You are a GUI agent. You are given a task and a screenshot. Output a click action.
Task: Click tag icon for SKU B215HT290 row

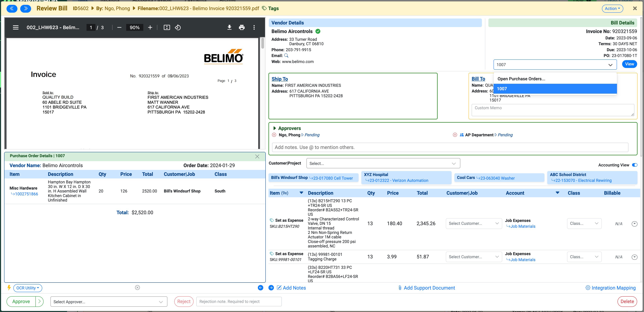pos(272,220)
